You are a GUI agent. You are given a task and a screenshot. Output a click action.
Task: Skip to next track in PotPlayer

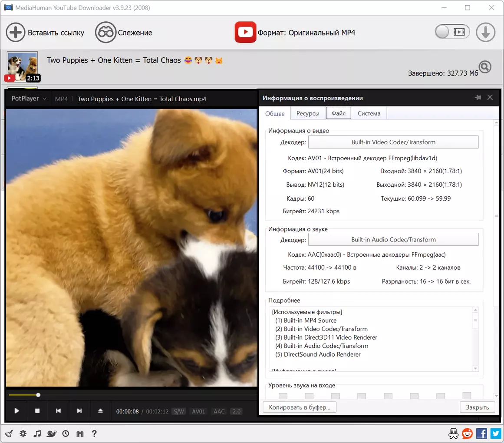coord(79,411)
